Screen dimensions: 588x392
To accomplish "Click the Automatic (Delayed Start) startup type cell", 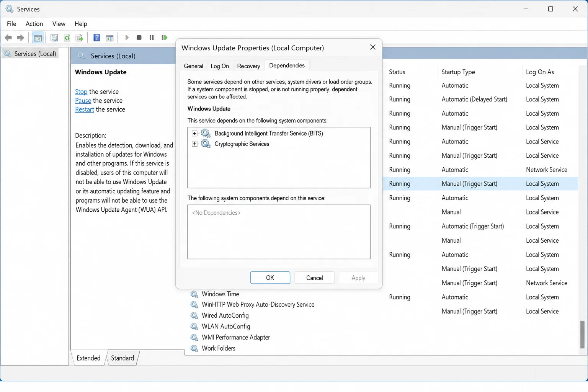I will pyautogui.click(x=474, y=99).
